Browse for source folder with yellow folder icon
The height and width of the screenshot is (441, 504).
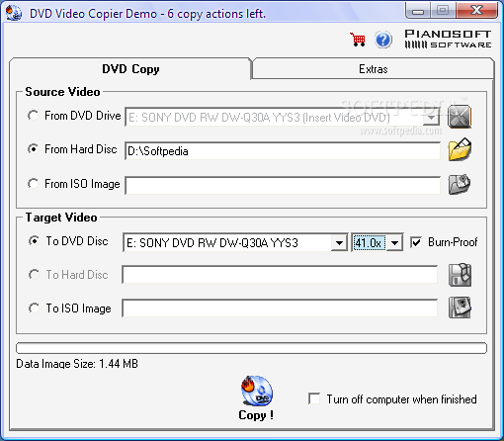click(x=460, y=149)
